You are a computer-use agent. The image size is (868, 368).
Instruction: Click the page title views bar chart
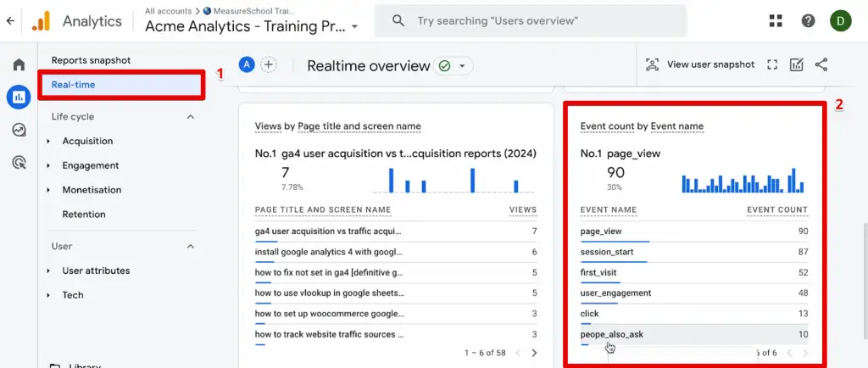click(454, 180)
